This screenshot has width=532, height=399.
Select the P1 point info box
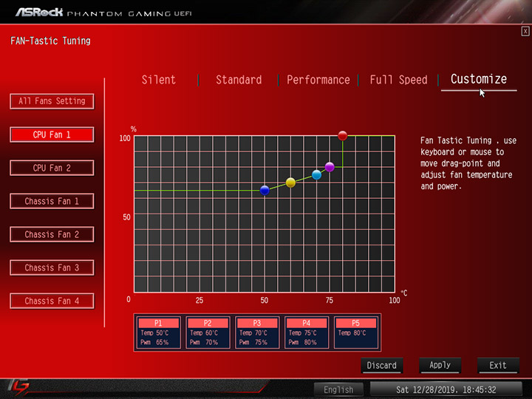158,332
